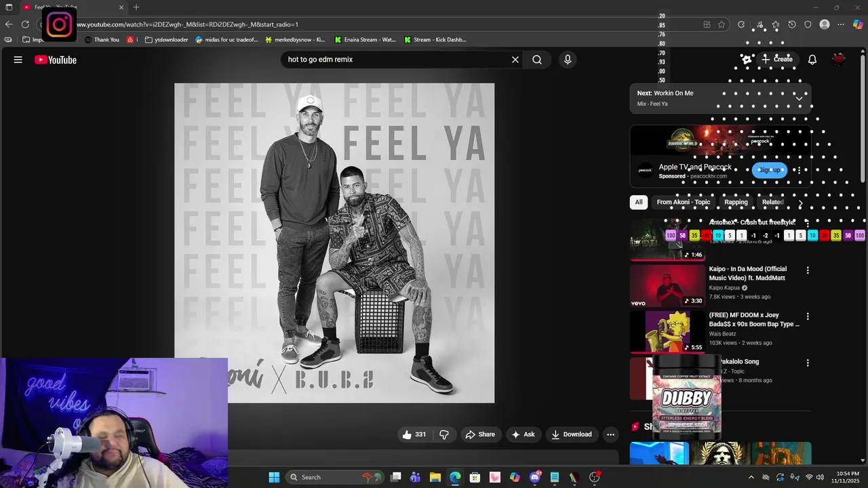Click the Feel Ya album art video

334,243
